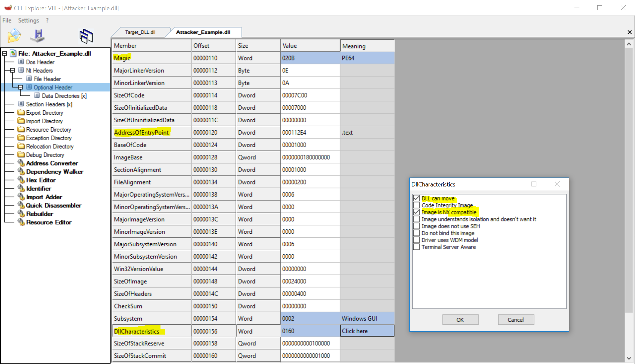635x364 pixels.
Task: Enable Driver uses WDM model checkbox
Action: [416, 240]
